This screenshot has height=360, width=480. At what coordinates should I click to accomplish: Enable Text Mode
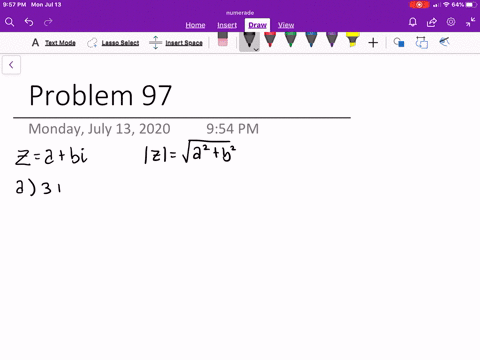pyautogui.click(x=54, y=43)
